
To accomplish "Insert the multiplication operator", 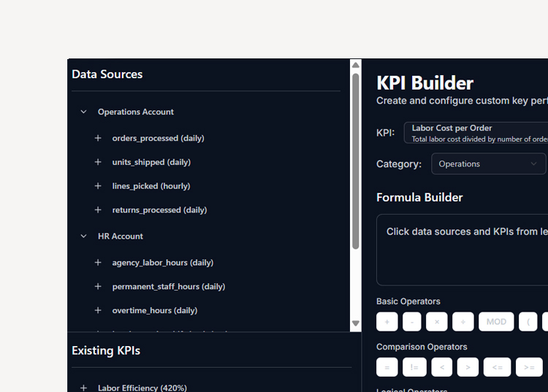I will point(436,322).
